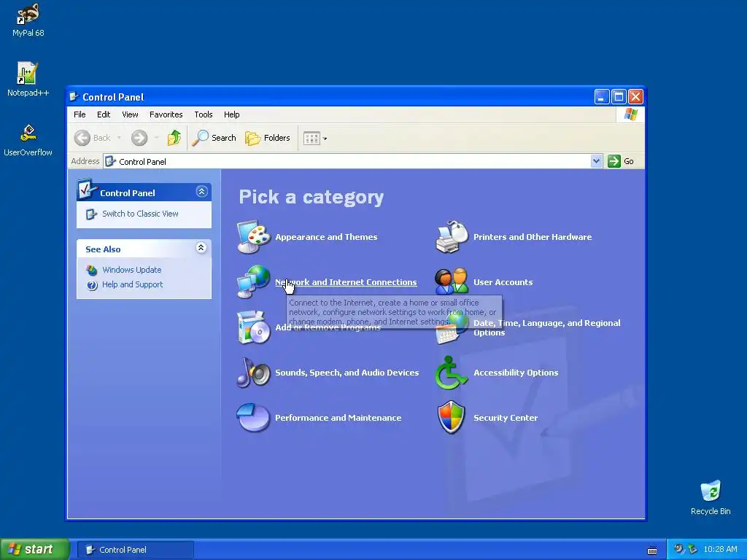The image size is (747, 560).
Task: Click the Printers and Other Hardware icon
Action: tap(452, 237)
